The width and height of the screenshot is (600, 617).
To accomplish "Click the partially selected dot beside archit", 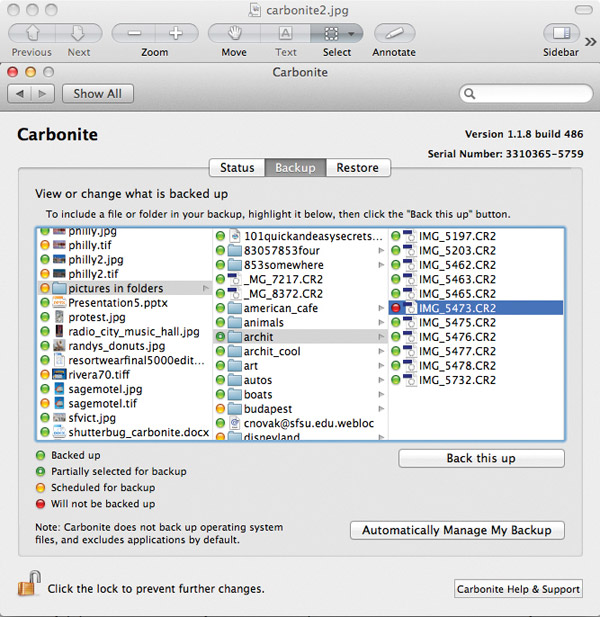I will pos(220,337).
